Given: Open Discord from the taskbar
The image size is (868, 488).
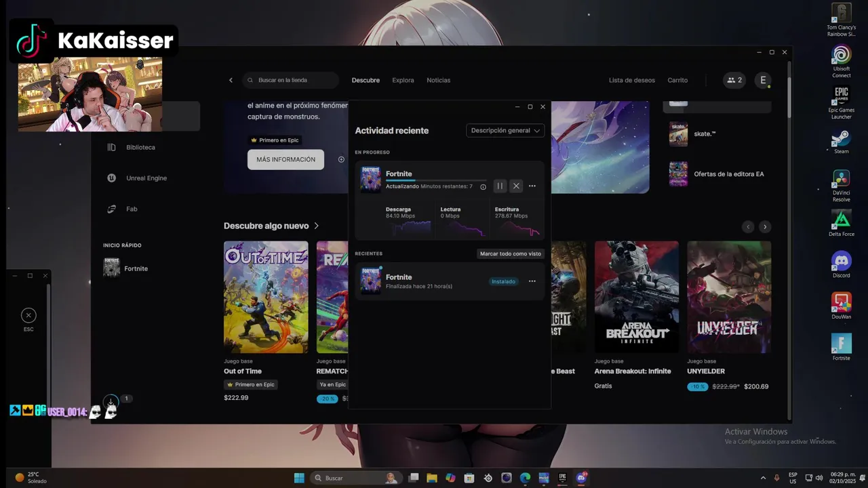Looking at the screenshot, I should [x=581, y=478].
